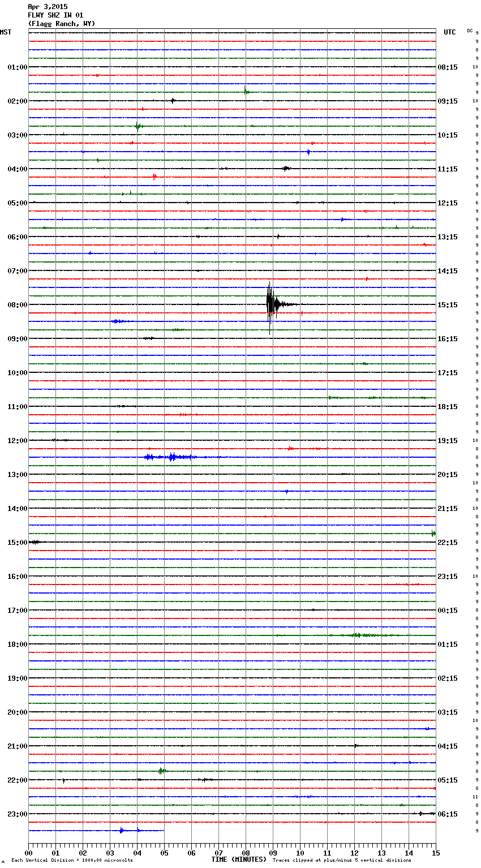481x868 pixels.
Task: Click the 22:15 UTC time label
Action: point(448,543)
